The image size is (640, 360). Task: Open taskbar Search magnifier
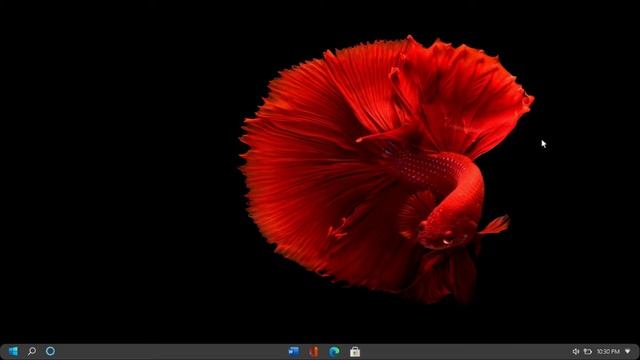(x=31, y=351)
